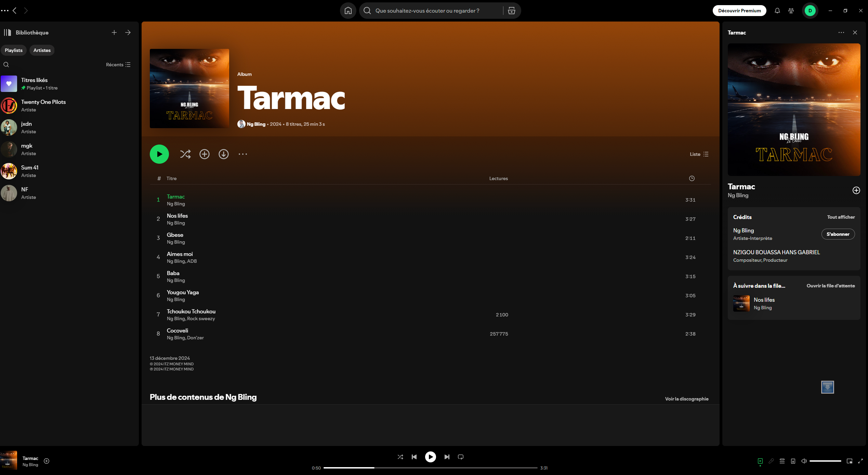Go to Spotify Home
The image size is (868, 475).
[x=348, y=11]
